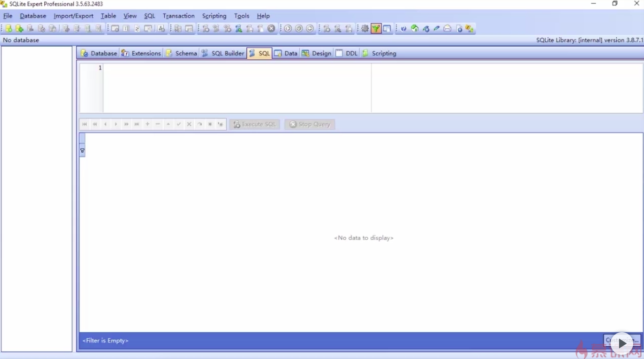The image size is (644, 359).
Task: Click the Rollback Transaction arrow-circle icon
Action: tap(310, 29)
